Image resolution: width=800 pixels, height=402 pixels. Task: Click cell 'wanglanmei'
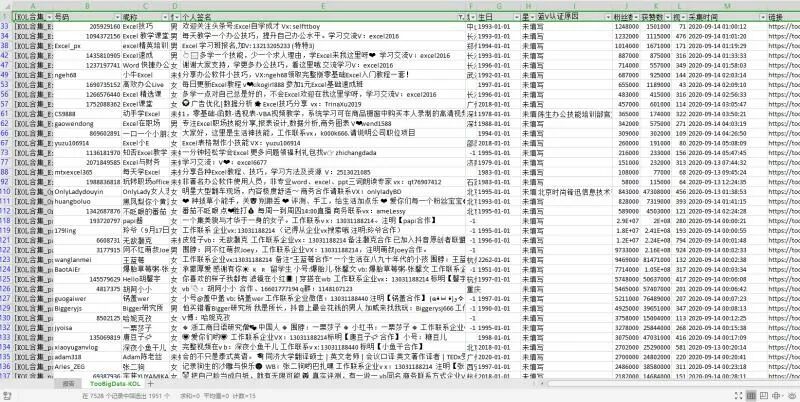(x=87, y=260)
